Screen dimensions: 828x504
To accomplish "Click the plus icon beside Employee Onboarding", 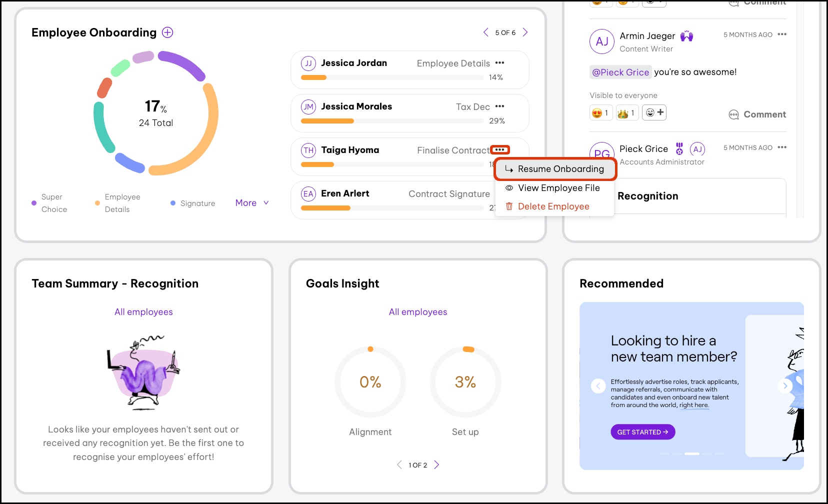I will 167,32.
